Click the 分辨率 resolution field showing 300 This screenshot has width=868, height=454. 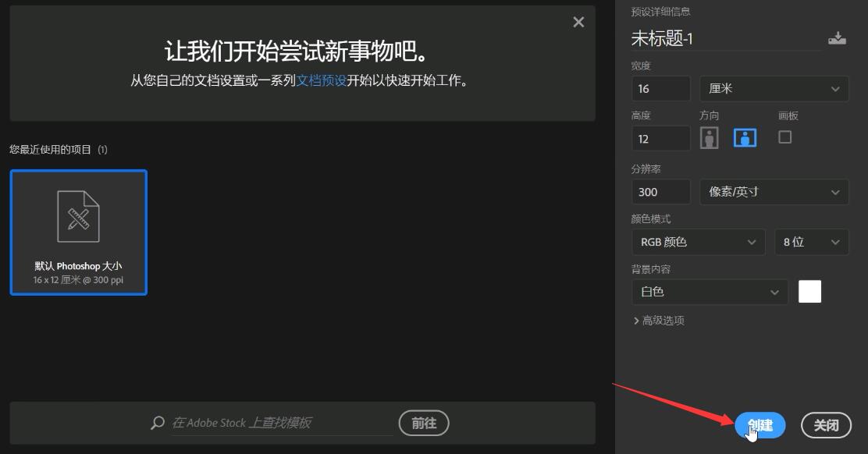coord(661,192)
